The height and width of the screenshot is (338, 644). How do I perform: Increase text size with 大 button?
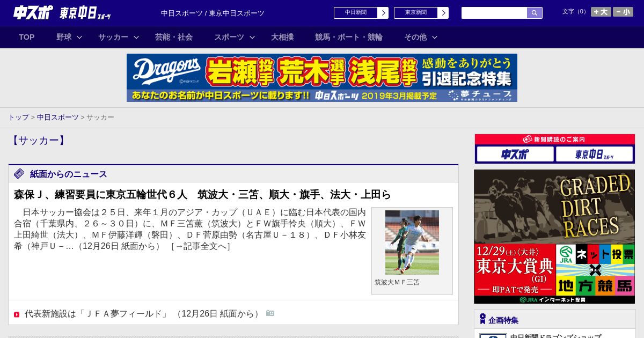coord(601,12)
